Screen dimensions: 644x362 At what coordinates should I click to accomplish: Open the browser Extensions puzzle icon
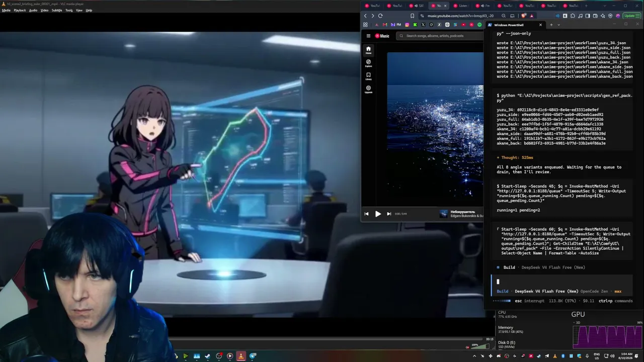coord(573,16)
